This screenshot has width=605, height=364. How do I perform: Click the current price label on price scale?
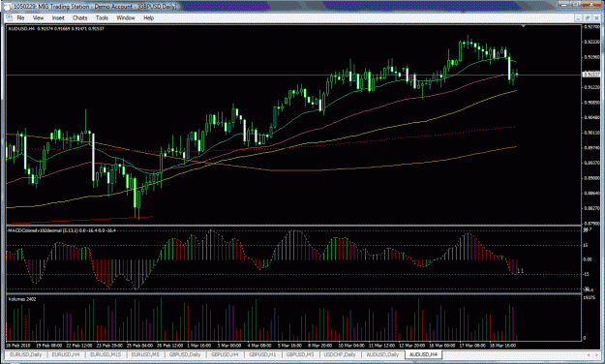(591, 75)
